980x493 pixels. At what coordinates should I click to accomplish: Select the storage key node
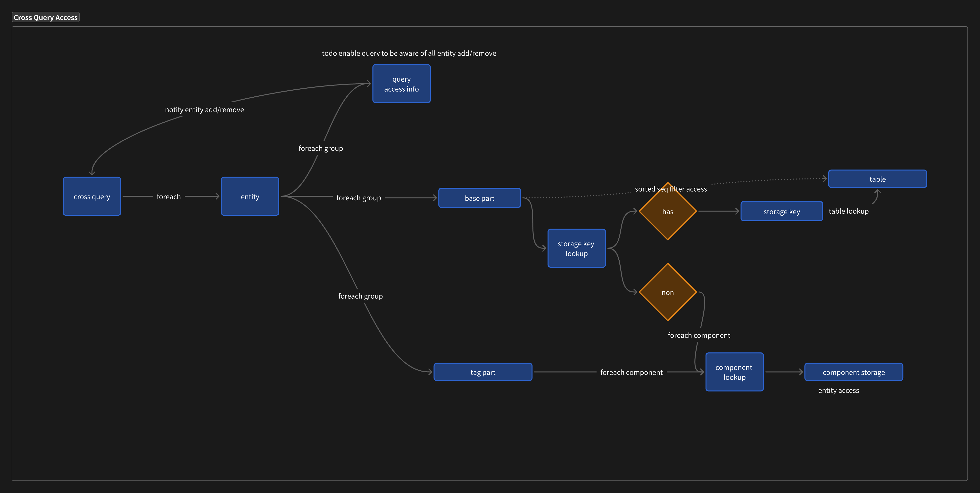pos(781,211)
